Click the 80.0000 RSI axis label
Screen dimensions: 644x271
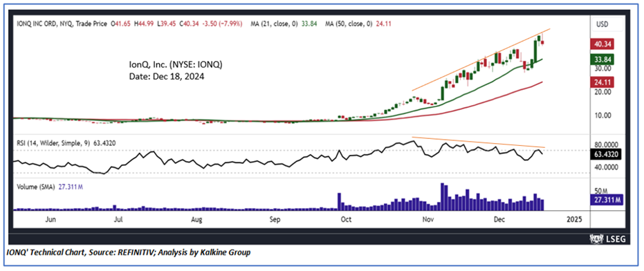coord(606,145)
